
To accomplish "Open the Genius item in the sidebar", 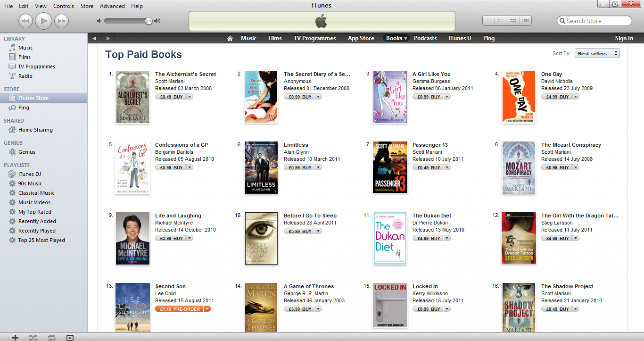I will [26, 152].
